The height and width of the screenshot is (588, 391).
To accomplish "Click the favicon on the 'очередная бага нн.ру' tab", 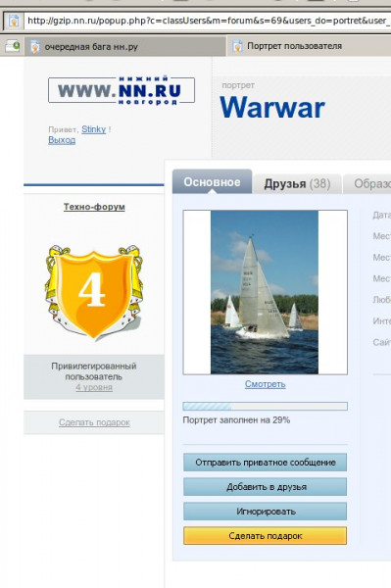I will (x=35, y=46).
